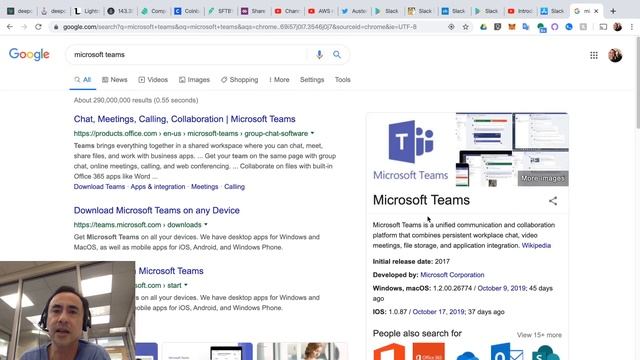Click View 15+ more related searches
This screenshot has width=640, height=360.
click(x=539, y=335)
